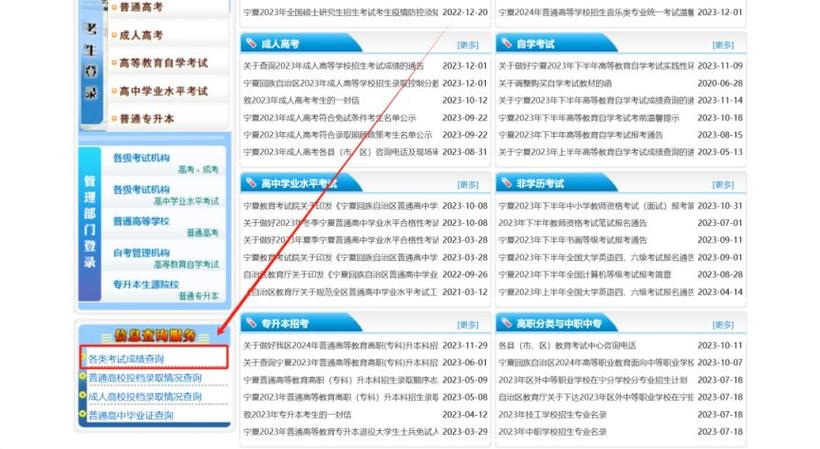The image size is (820, 449).
Task: Click the pencil icon beside 成人高考 header
Action: click(252, 43)
